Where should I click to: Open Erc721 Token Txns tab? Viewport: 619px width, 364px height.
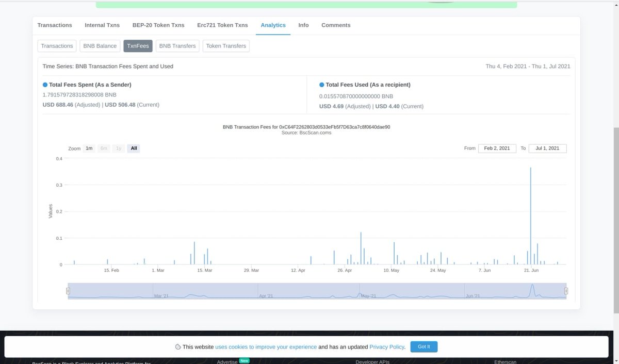click(x=222, y=25)
